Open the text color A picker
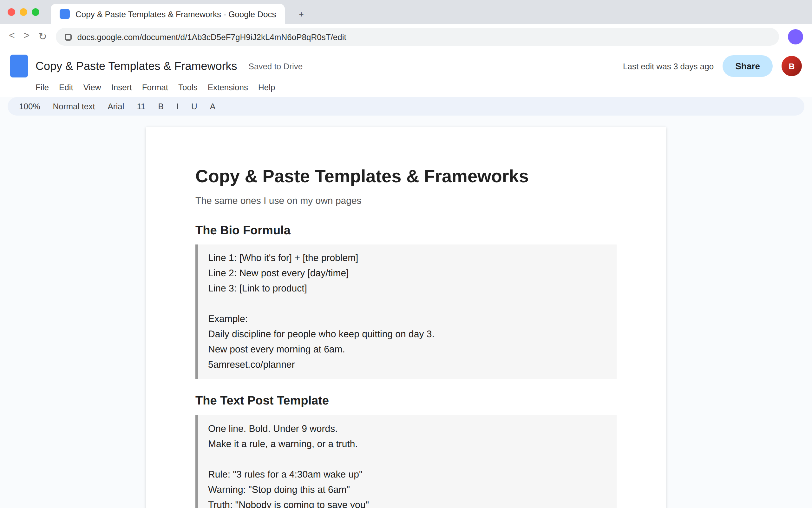The height and width of the screenshot is (508, 812). pyautogui.click(x=213, y=106)
